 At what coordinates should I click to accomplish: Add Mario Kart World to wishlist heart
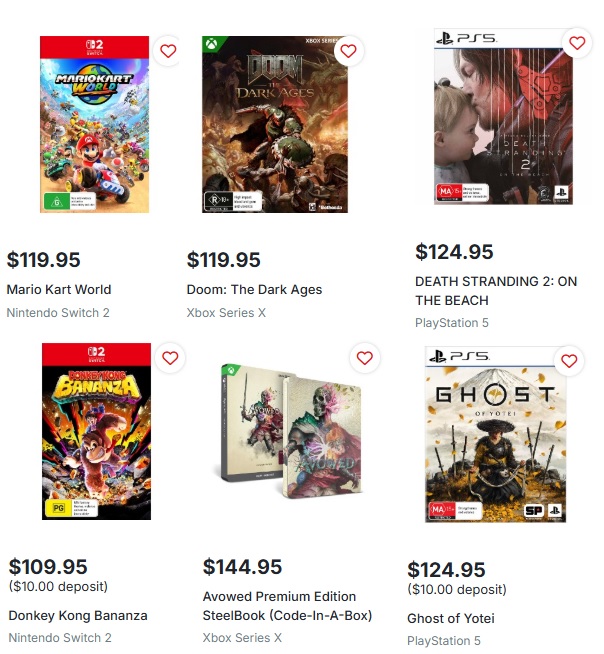tap(168, 51)
